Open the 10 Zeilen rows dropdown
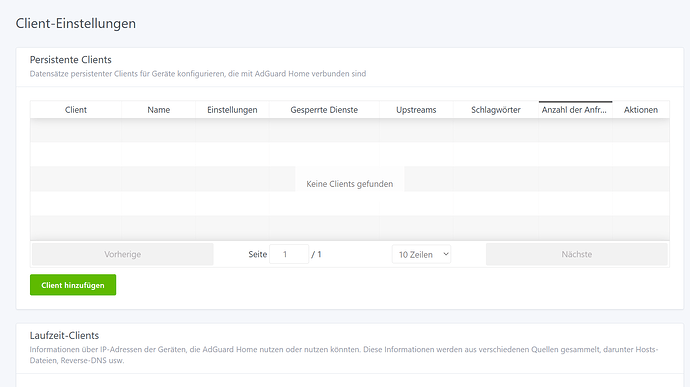 click(x=422, y=254)
